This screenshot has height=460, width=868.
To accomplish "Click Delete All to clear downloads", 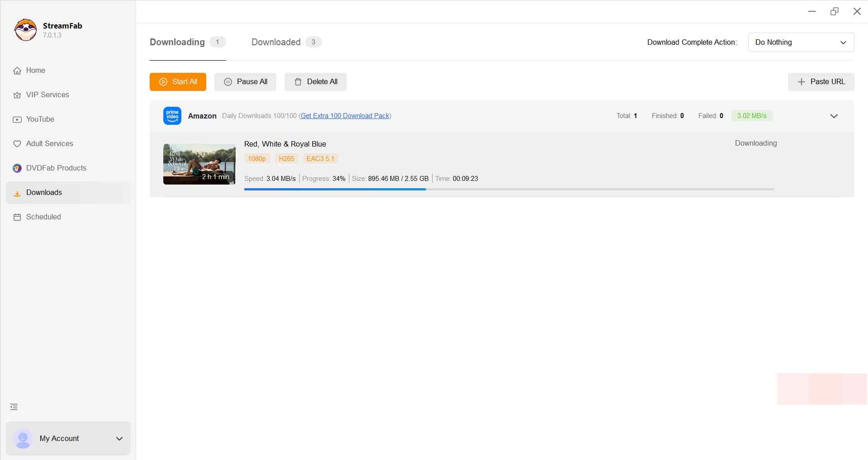I will click(315, 82).
